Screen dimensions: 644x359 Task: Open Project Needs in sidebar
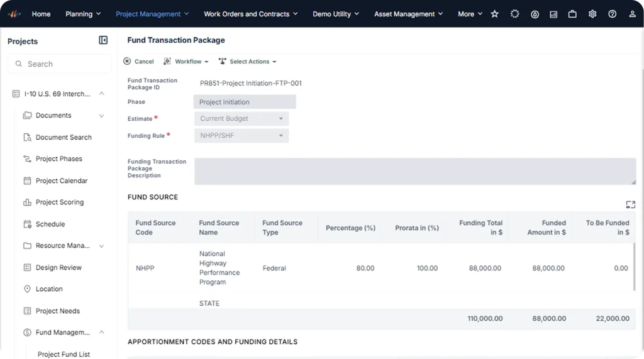[x=57, y=311]
